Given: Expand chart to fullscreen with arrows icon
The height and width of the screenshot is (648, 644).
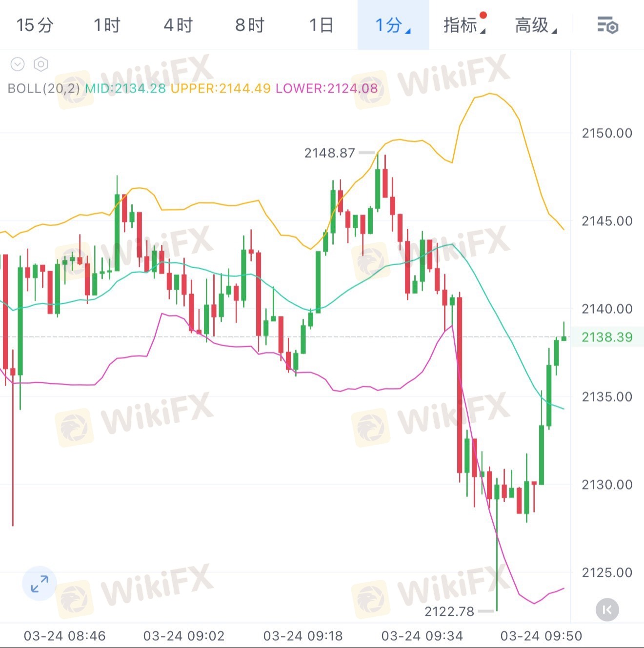Looking at the screenshot, I should point(40,583).
